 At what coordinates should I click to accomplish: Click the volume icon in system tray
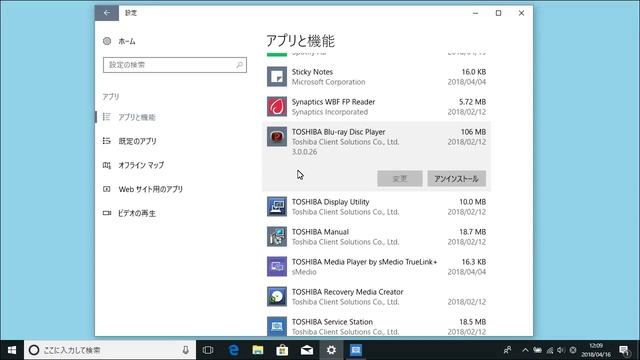click(561, 350)
